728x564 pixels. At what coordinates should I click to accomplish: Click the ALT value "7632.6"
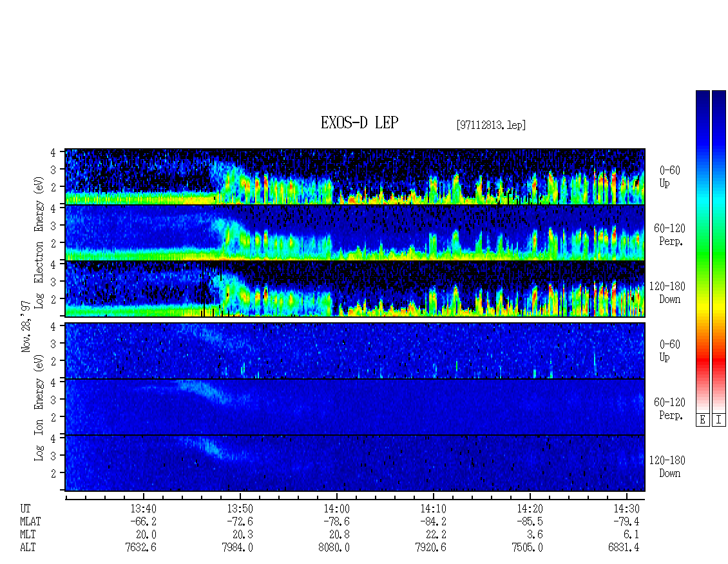(140, 548)
